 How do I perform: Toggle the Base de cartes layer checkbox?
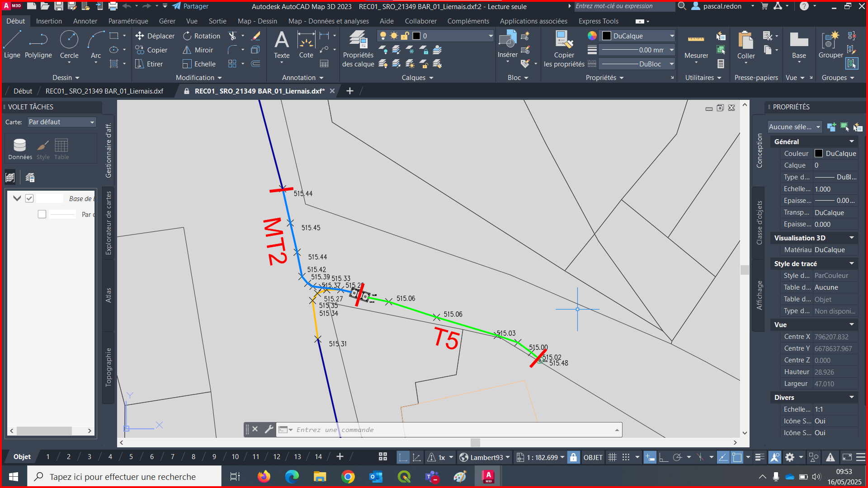29,198
